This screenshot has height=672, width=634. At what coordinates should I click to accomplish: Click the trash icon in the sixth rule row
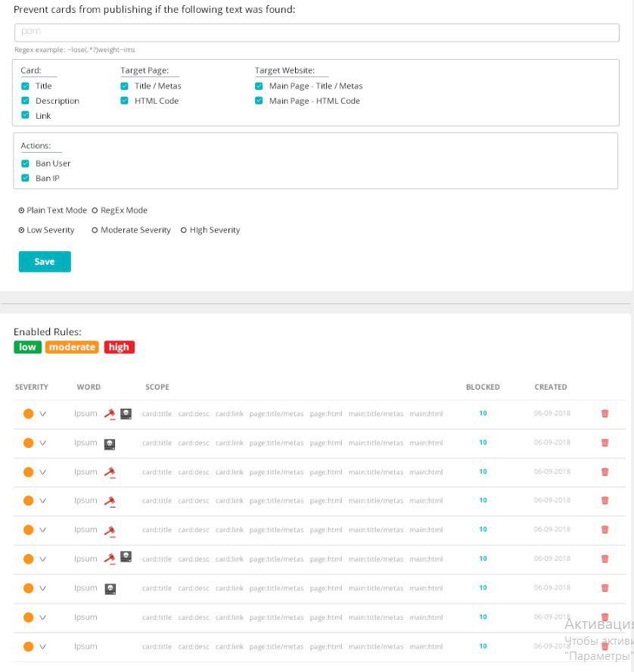pyautogui.click(x=604, y=558)
